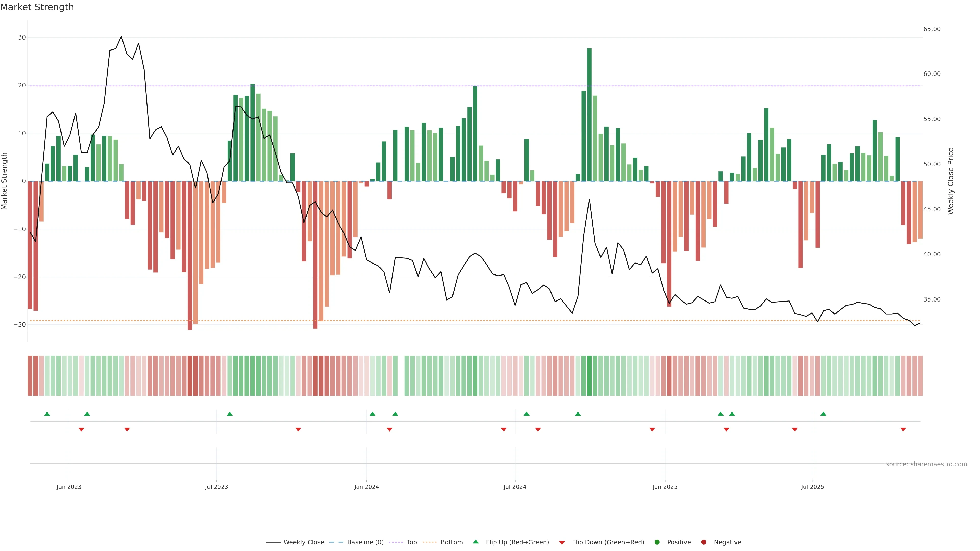Click the last red flip-down marker on the right

903,429
